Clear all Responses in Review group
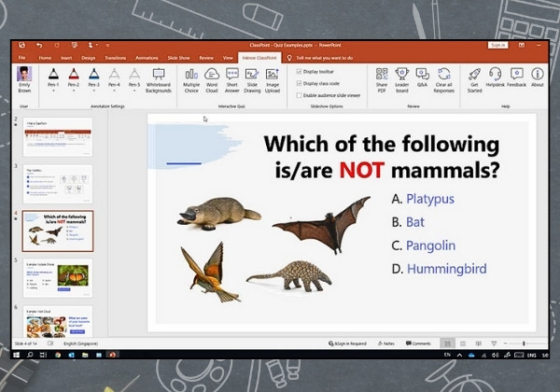This screenshot has width=560, height=392. tap(444, 80)
